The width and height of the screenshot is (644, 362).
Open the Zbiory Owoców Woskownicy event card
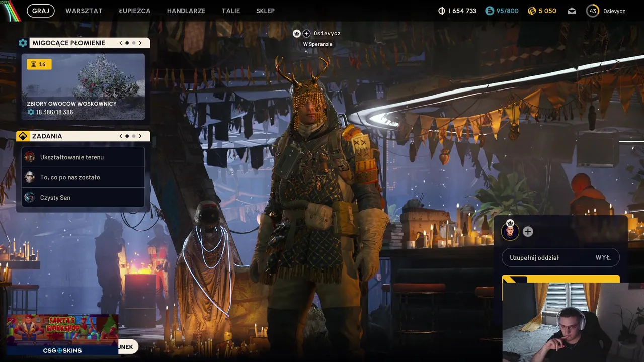[83, 87]
